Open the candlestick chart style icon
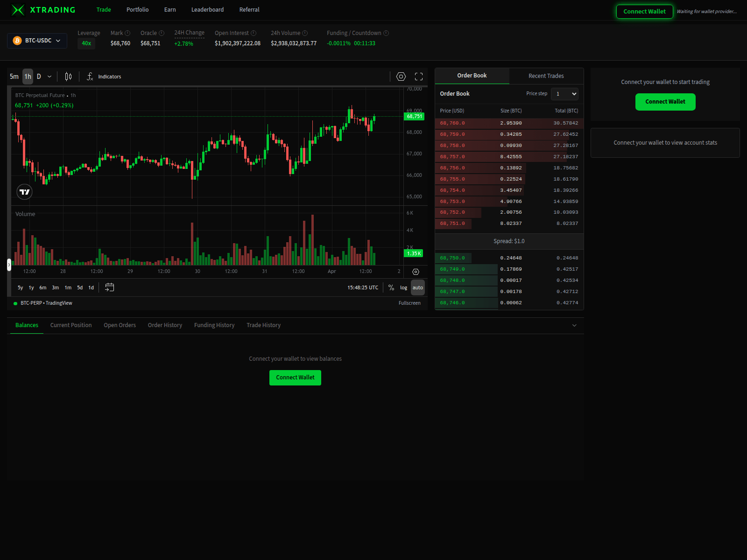Image resolution: width=747 pixels, height=560 pixels. pyautogui.click(x=68, y=76)
